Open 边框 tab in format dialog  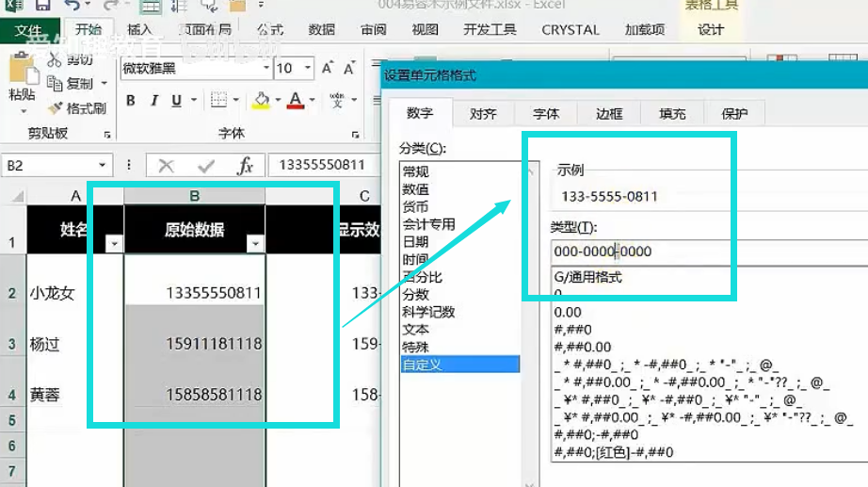pyautogui.click(x=609, y=114)
